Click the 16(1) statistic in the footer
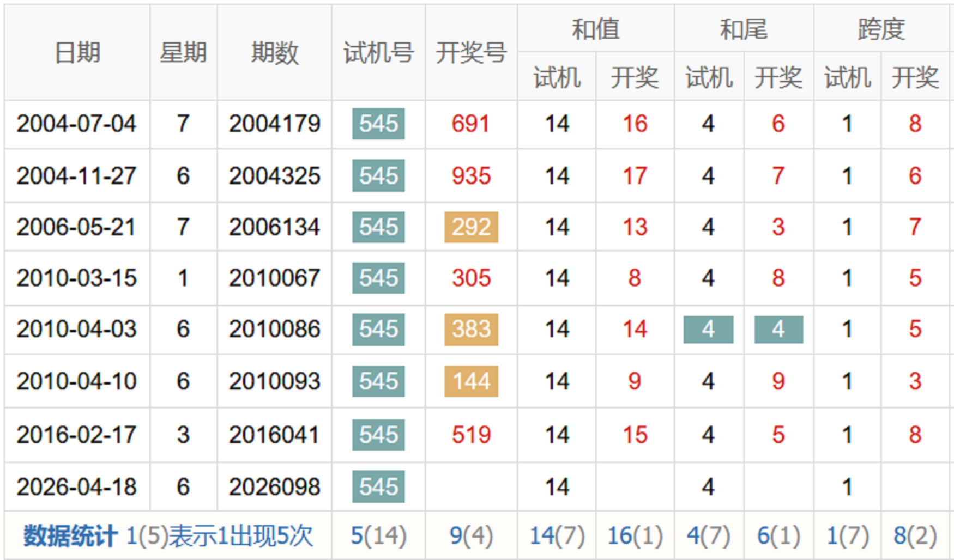Image resolution: width=954 pixels, height=560 pixels. [635, 536]
